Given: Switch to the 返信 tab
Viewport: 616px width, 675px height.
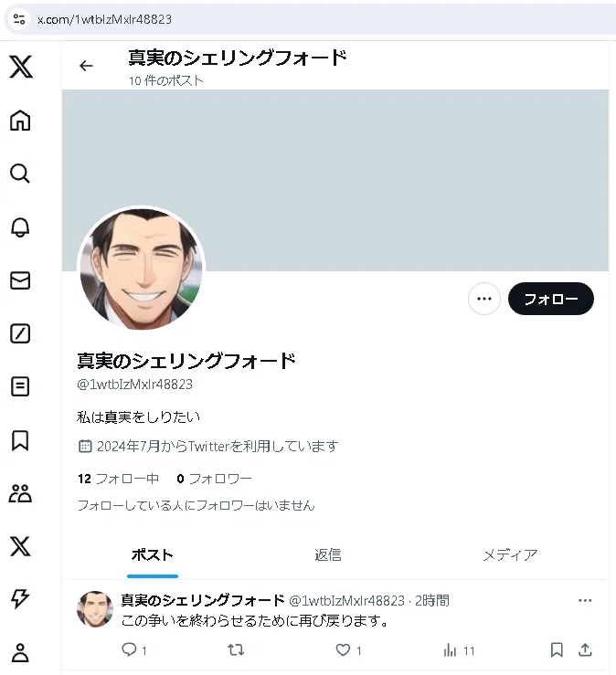Looking at the screenshot, I should pyautogui.click(x=328, y=555).
